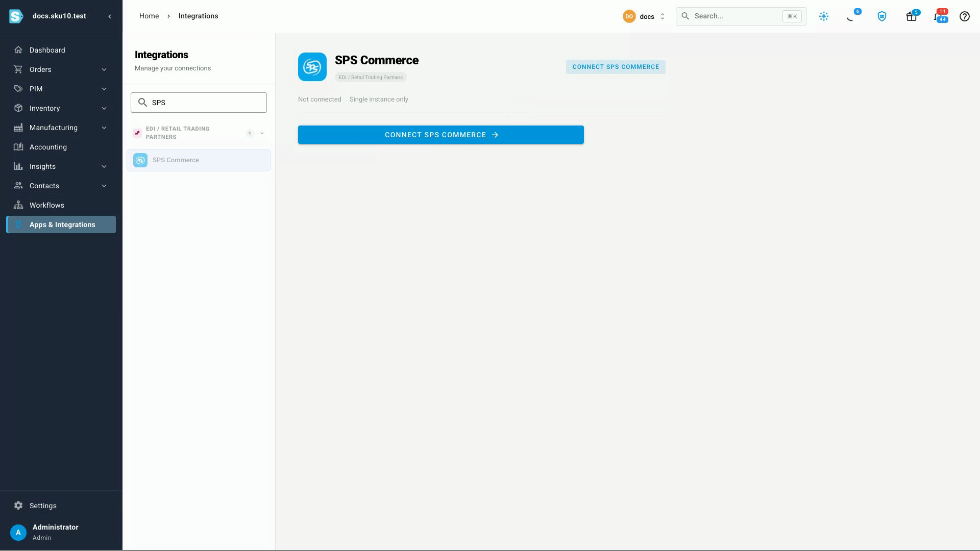Open Workflows section
This screenshot has height=551, width=980.
tap(61, 205)
